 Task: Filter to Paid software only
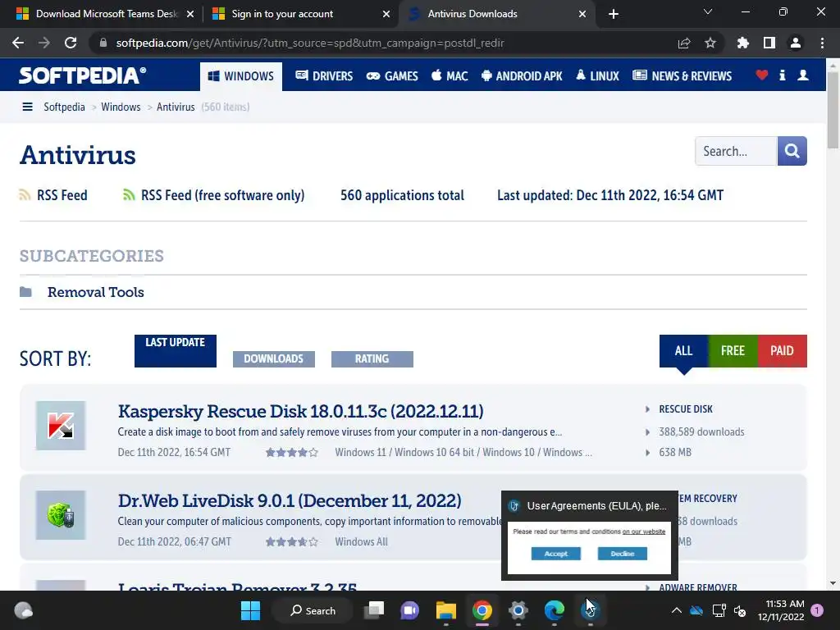click(x=782, y=351)
